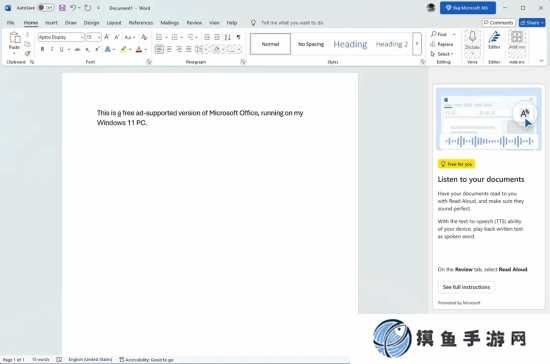Toggle italic formatting
550x364 pixels.
[x=52, y=49]
